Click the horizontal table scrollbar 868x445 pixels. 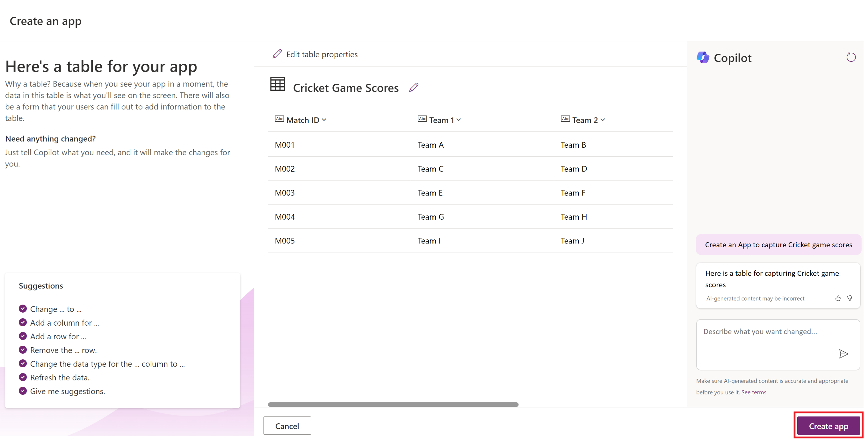coord(393,404)
